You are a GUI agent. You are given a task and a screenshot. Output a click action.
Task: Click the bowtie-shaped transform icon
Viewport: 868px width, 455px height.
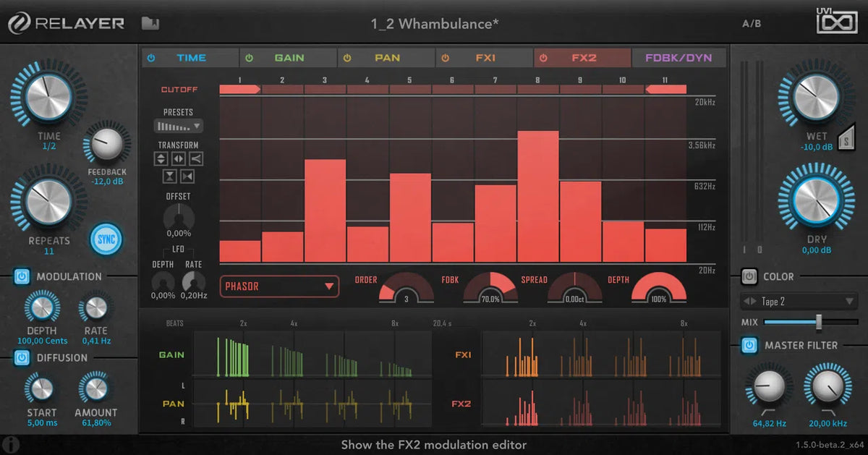tap(187, 176)
